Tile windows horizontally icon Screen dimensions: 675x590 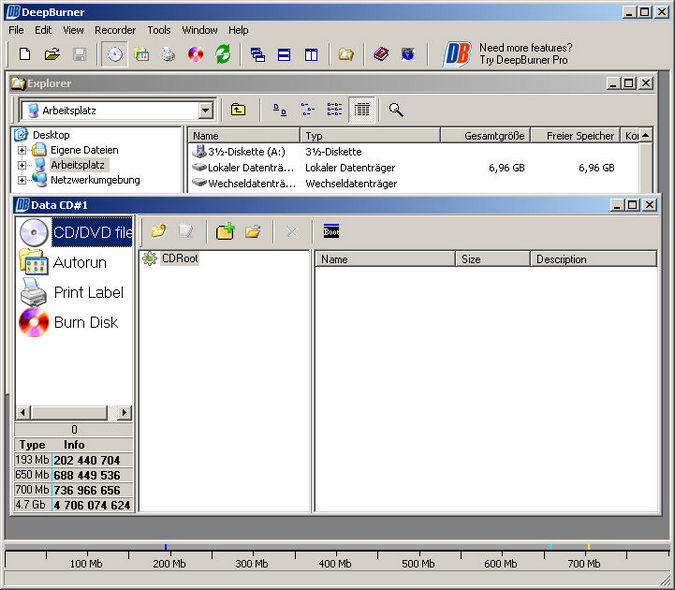click(284, 55)
